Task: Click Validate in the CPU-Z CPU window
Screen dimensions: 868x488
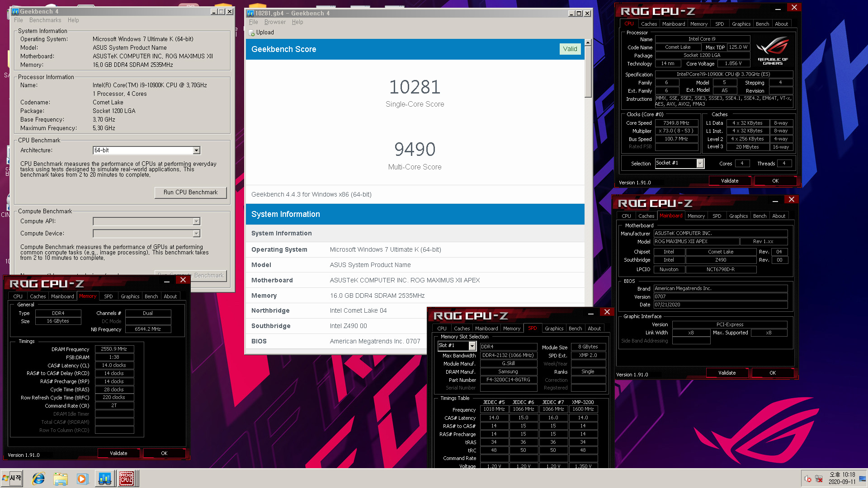Action: click(730, 181)
